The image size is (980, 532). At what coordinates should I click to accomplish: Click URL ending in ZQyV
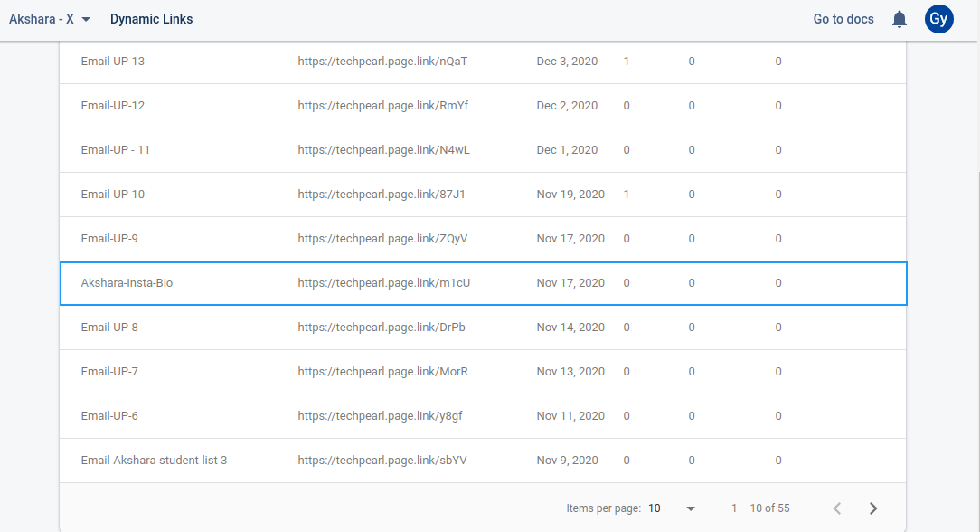click(x=382, y=239)
